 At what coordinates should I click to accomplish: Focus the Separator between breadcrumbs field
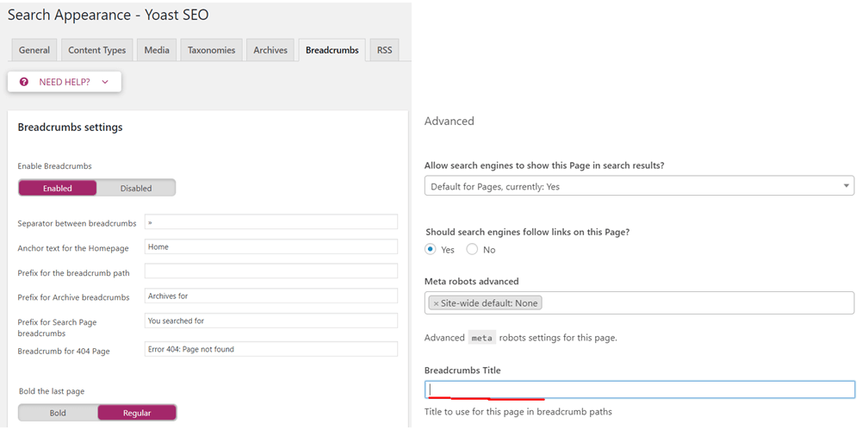271,221
